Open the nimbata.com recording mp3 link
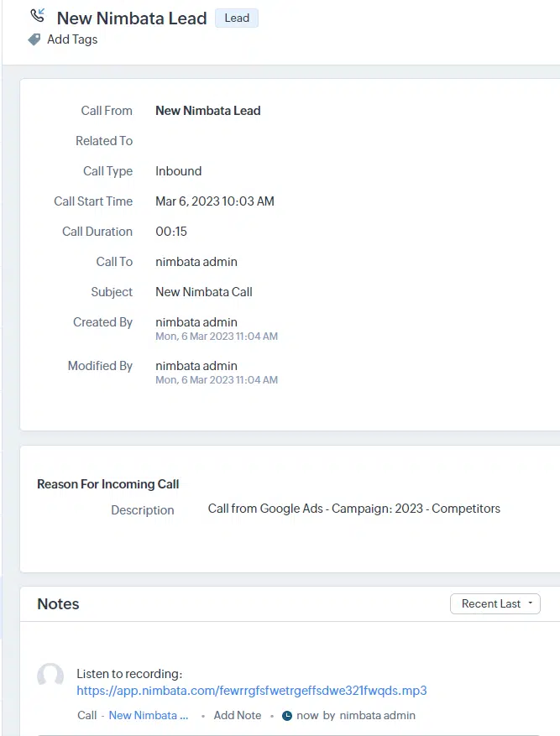Screen dimensions: 560x736 pyautogui.click(x=252, y=691)
